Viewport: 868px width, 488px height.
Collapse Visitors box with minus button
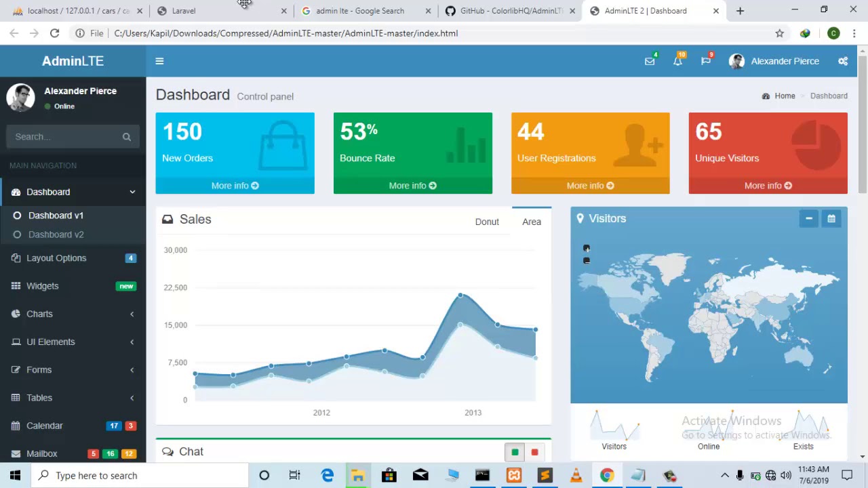click(x=808, y=218)
